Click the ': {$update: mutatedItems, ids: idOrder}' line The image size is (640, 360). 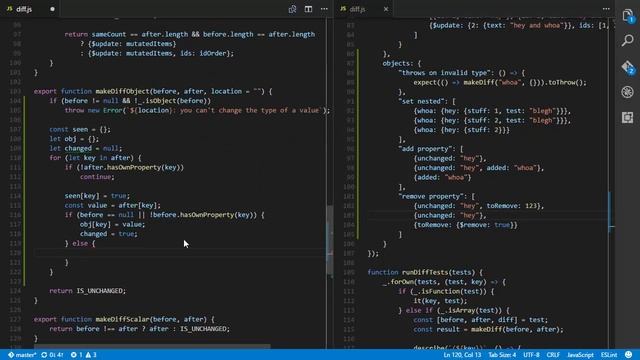(x=157, y=53)
